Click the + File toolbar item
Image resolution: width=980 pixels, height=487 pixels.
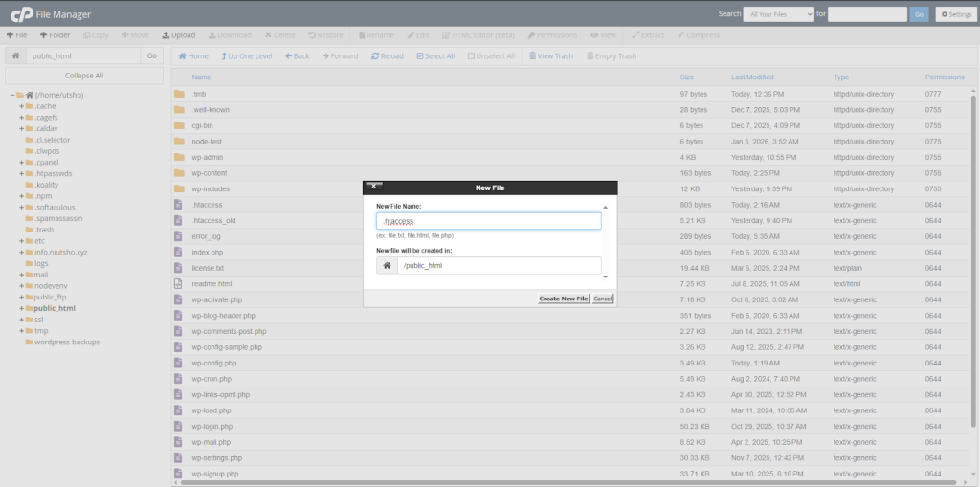17,35
